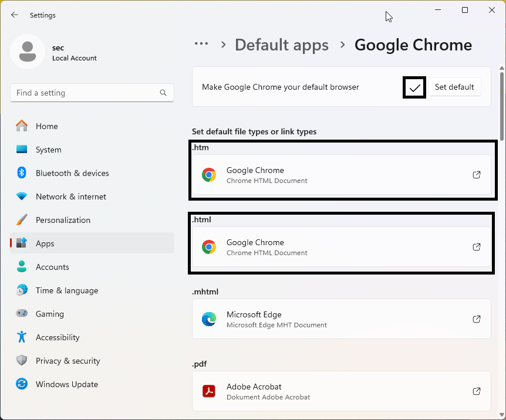Click the Accessibility person icon in sidebar

click(23, 337)
